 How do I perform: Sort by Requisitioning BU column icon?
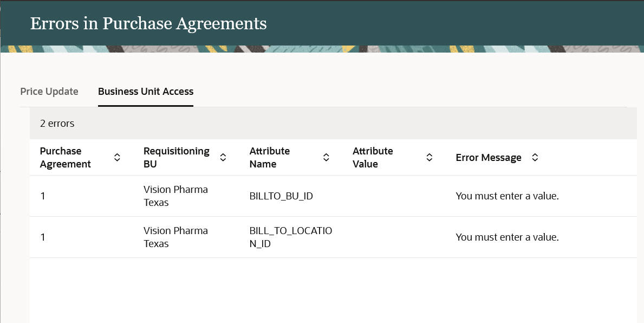pos(223,158)
